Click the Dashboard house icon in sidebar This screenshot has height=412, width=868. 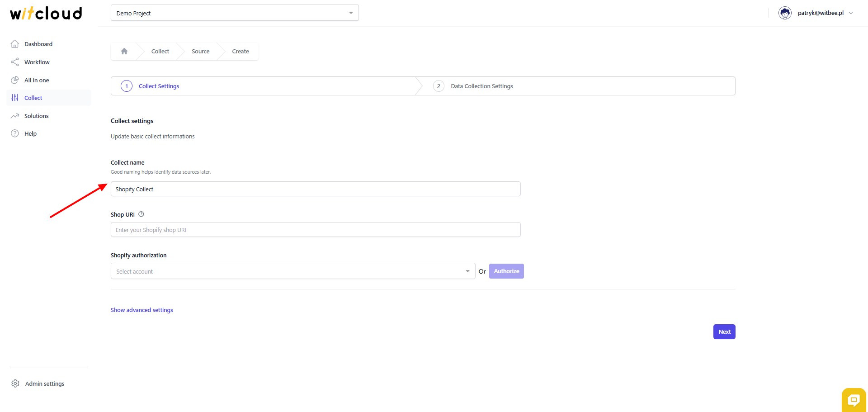pos(15,44)
